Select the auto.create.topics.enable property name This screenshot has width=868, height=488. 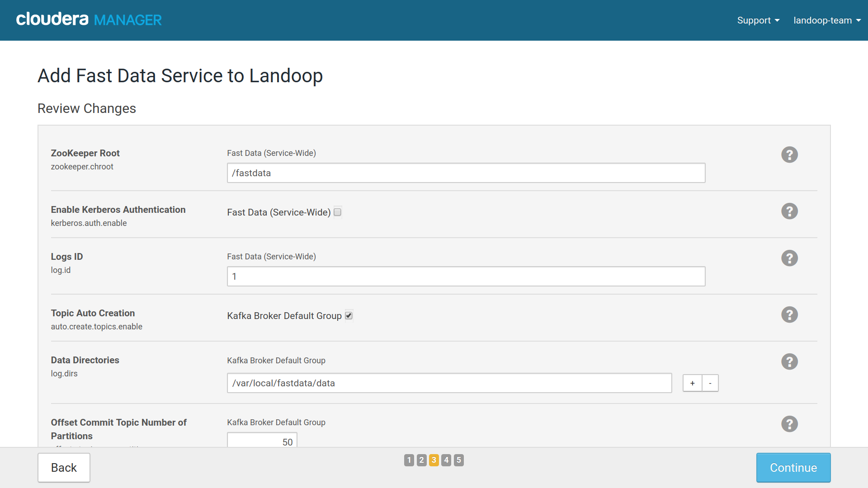pos(96,327)
